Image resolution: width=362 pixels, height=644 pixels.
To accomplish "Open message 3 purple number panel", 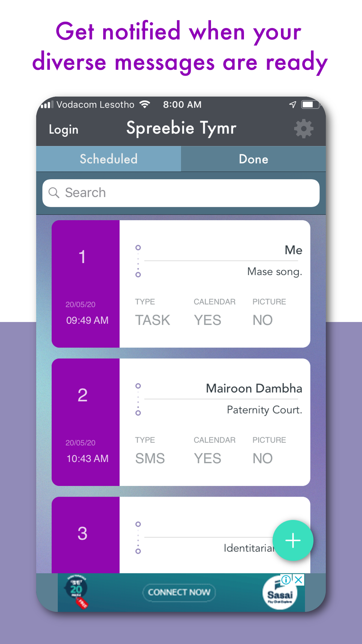I will point(86,535).
